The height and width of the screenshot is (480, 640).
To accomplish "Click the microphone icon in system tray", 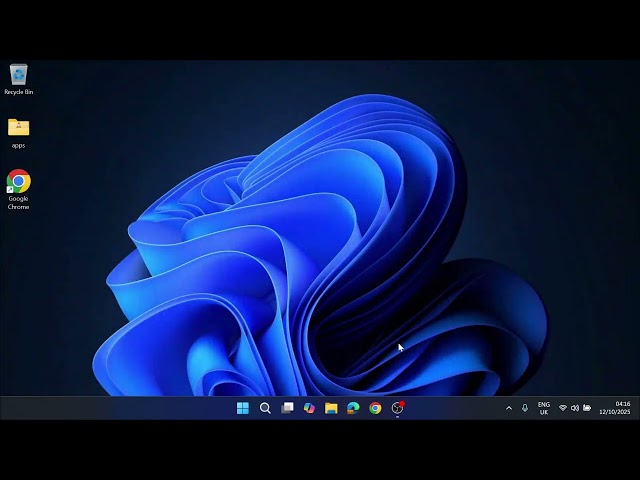I will [525, 408].
